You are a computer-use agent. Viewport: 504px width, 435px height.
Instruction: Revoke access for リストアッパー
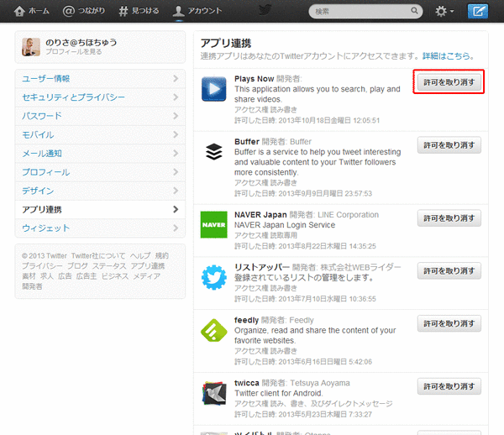click(449, 271)
